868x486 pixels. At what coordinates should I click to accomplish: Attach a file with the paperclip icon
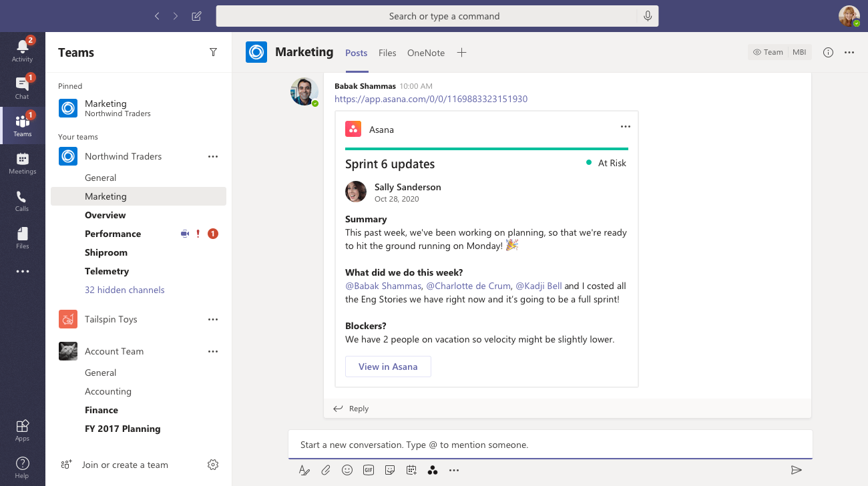(326, 470)
